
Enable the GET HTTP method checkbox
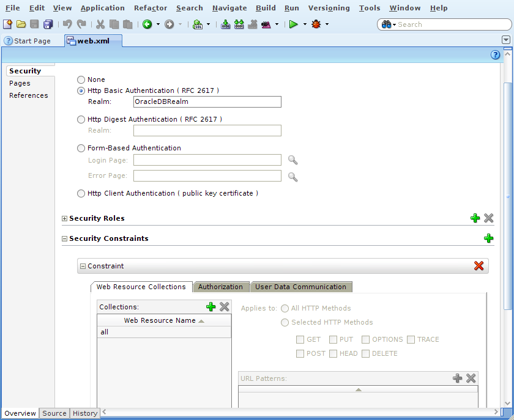coord(300,339)
